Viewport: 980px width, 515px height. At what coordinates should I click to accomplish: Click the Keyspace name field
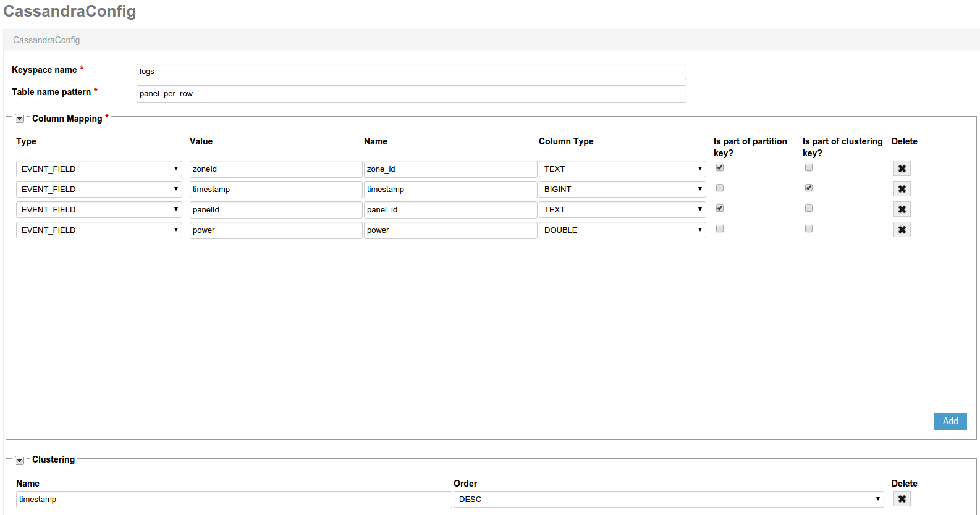coord(411,72)
